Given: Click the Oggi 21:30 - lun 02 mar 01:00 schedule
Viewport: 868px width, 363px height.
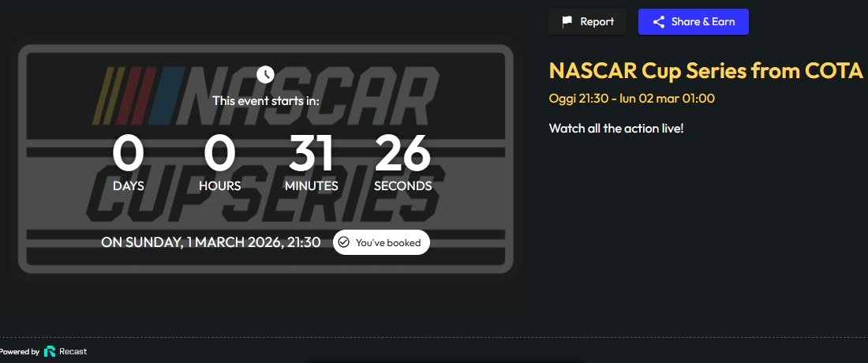Looking at the screenshot, I should (x=631, y=99).
